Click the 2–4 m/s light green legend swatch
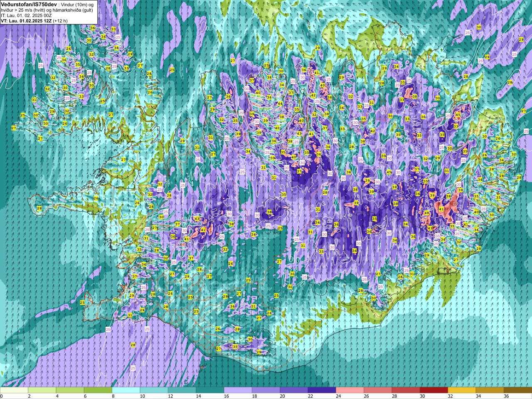This screenshot has width=532, height=399. pos(42,390)
